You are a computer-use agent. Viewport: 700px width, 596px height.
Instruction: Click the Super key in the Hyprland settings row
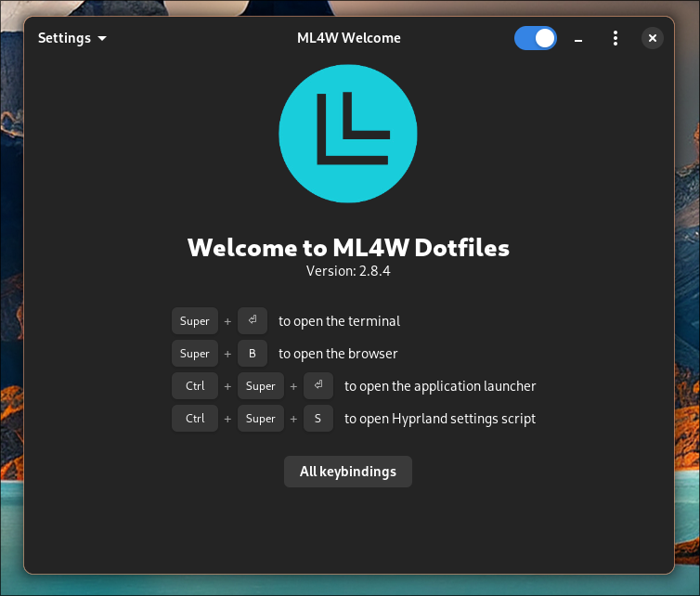(x=261, y=419)
